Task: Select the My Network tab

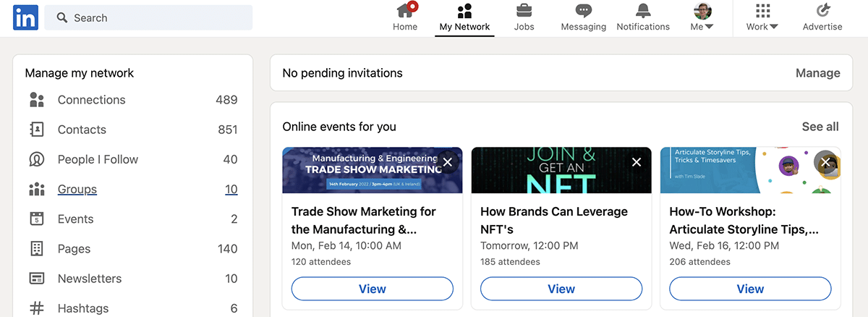Action: point(464,18)
